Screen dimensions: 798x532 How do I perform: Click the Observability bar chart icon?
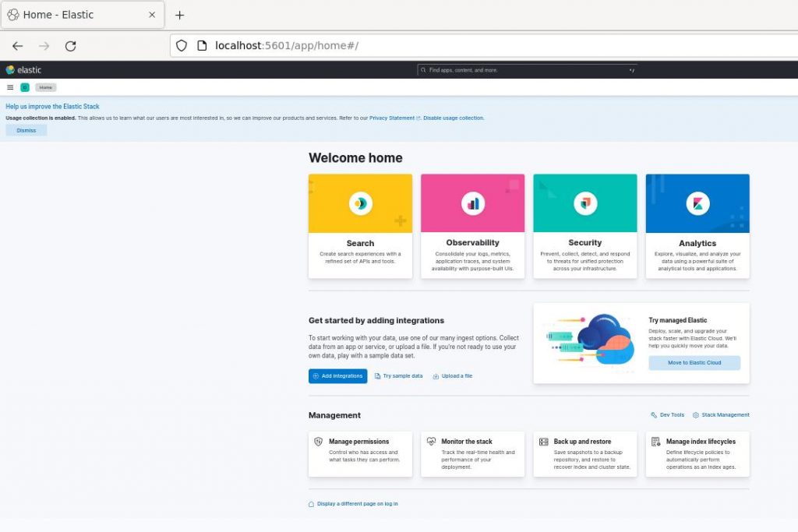coord(473,203)
